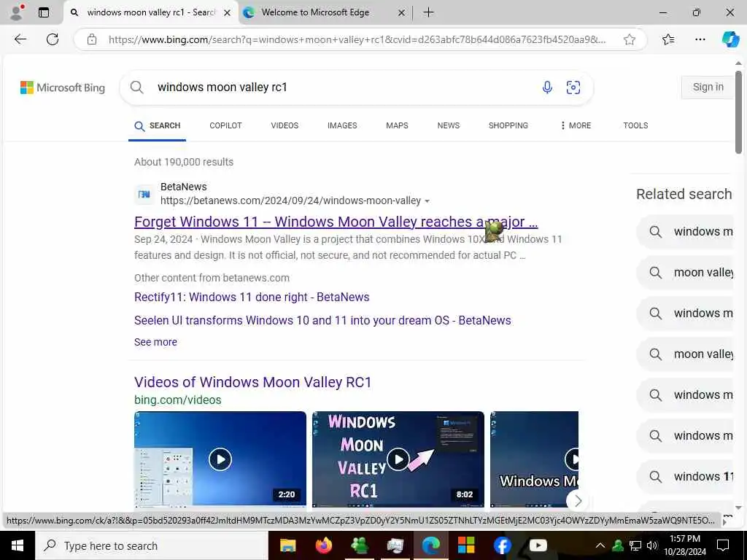Click the search magnifier in Bing box
The height and width of the screenshot is (560, 747).
pos(136,87)
